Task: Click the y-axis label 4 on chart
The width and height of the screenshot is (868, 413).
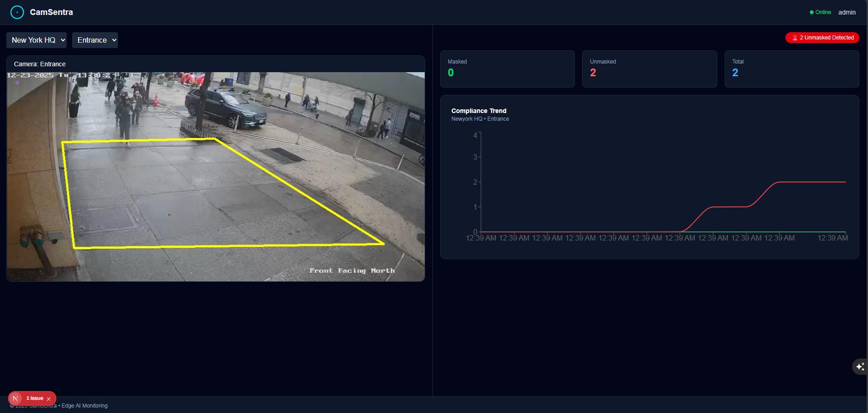Action: point(475,135)
